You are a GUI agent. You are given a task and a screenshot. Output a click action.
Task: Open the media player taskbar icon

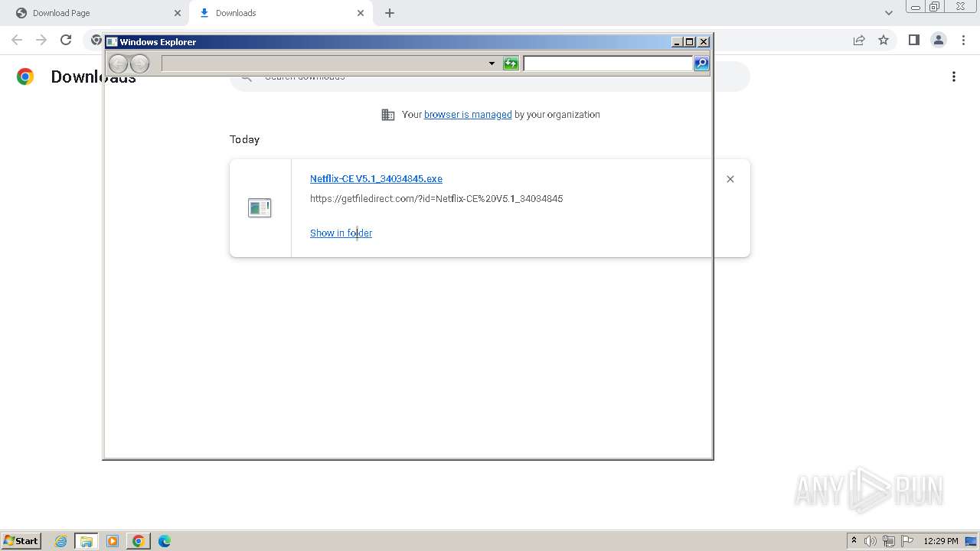pos(113,541)
